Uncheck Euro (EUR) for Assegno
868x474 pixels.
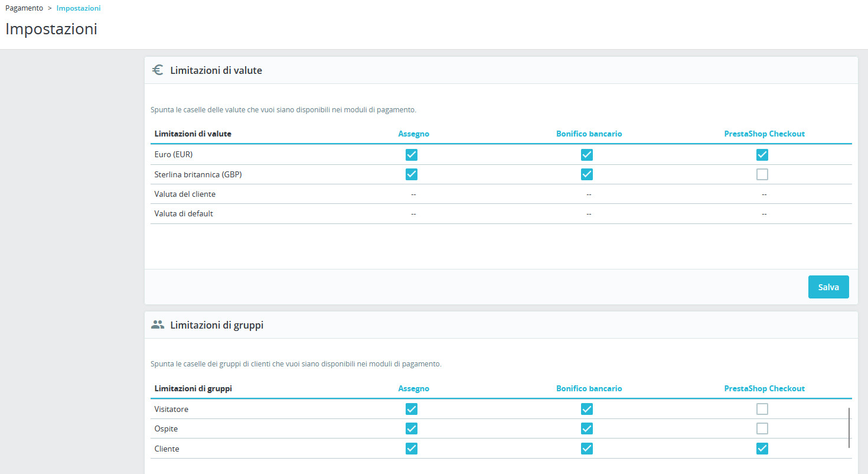pos(412,155)
